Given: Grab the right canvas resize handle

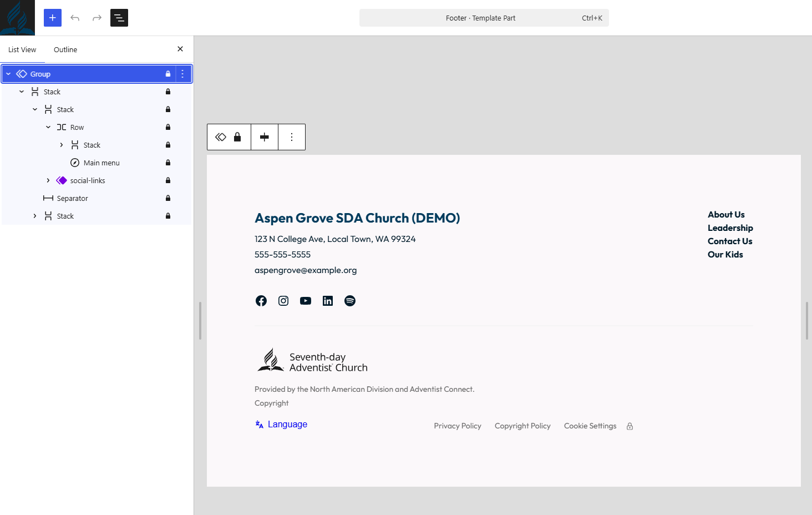Looking at the screenshot, I should [807, 321].
